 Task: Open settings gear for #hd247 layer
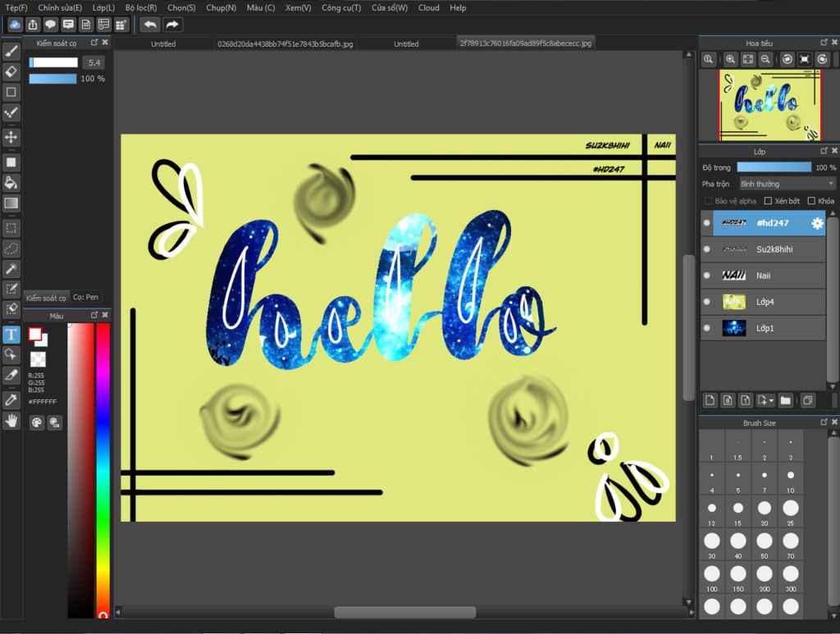[817, 223]
